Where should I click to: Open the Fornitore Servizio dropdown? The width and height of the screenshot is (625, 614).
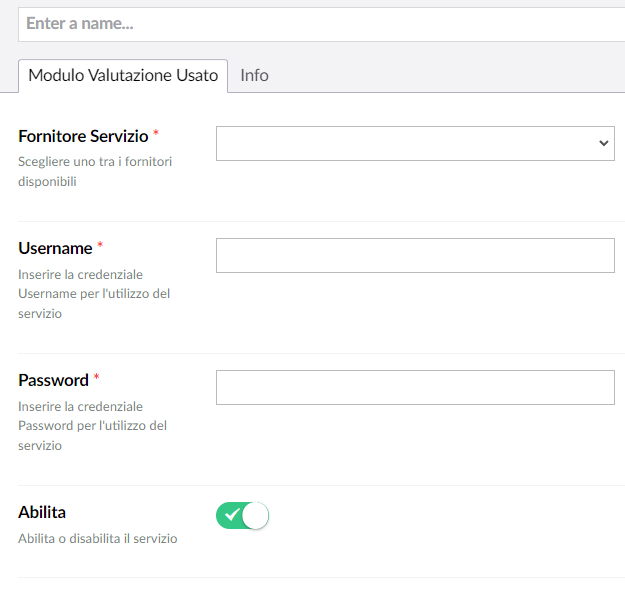tap(414, 143)
